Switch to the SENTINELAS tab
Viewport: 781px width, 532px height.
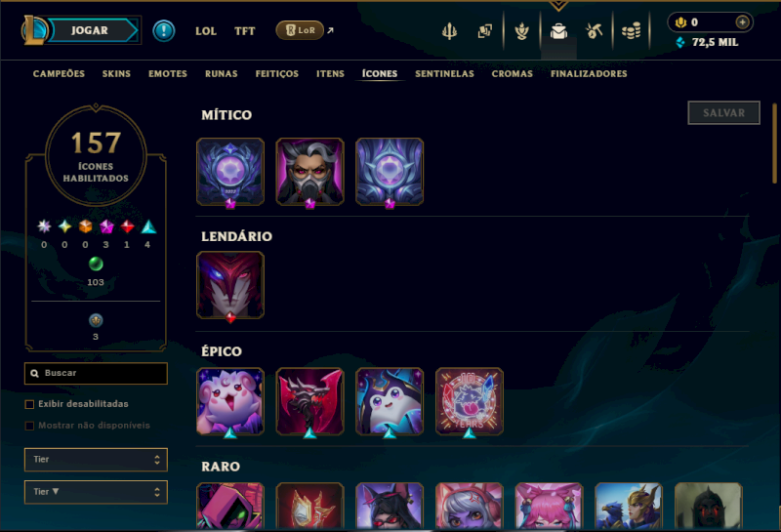[x=444, y=74]
